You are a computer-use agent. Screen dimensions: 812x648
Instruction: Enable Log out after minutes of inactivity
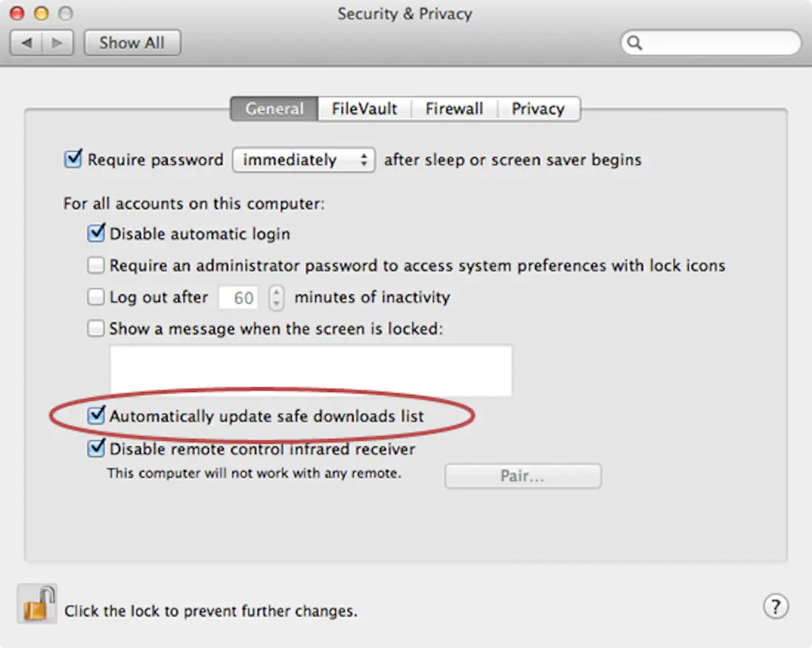point(96,297)
